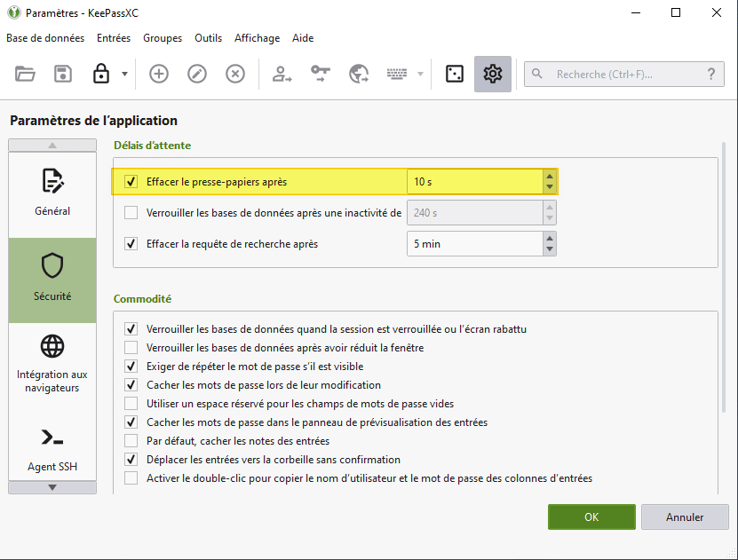Viewport: 738px width, 560px height.
Task: Confirm settings with the OK button
Action: pos(591,517)
